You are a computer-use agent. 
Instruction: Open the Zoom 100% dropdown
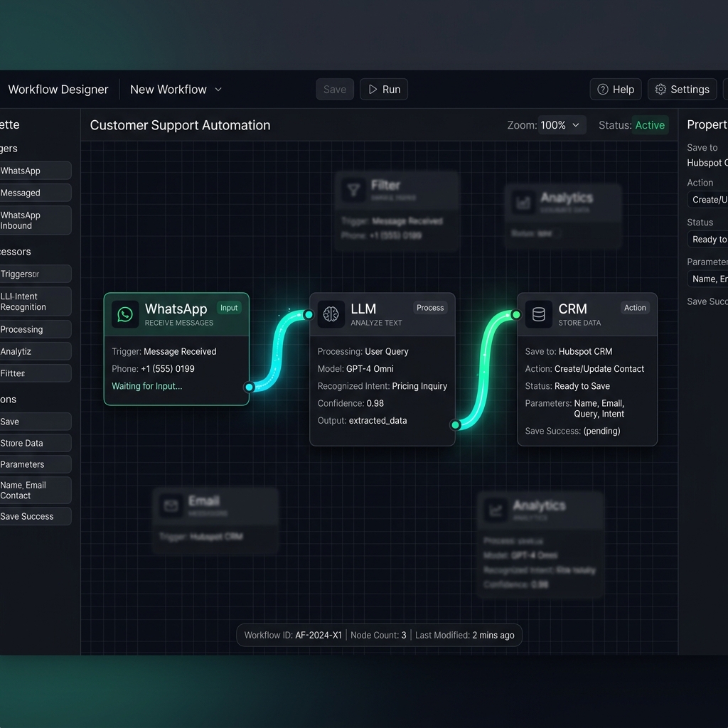tap(562, 125)
